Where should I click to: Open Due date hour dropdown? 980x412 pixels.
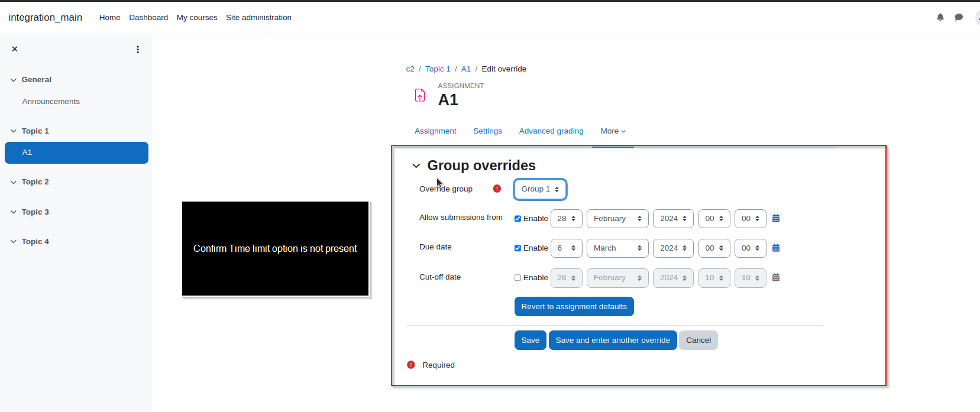[714, 248]
